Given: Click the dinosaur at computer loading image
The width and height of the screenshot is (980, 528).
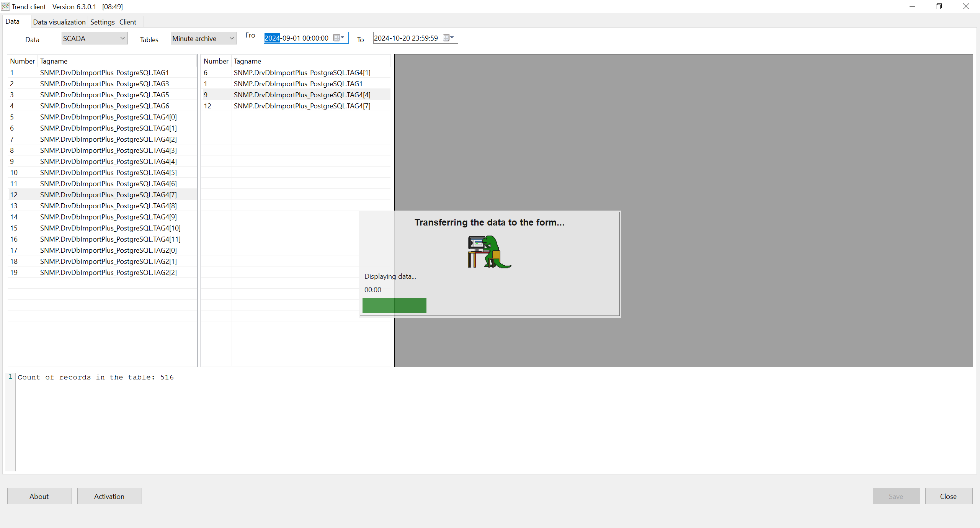Looking at the screenshot, I should coord(489,252).
